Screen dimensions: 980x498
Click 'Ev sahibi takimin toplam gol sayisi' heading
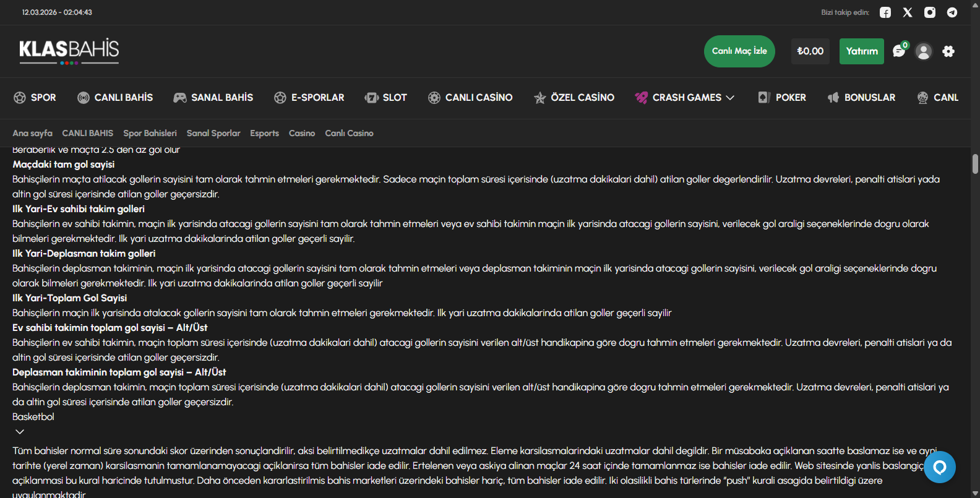pos(110,328)
